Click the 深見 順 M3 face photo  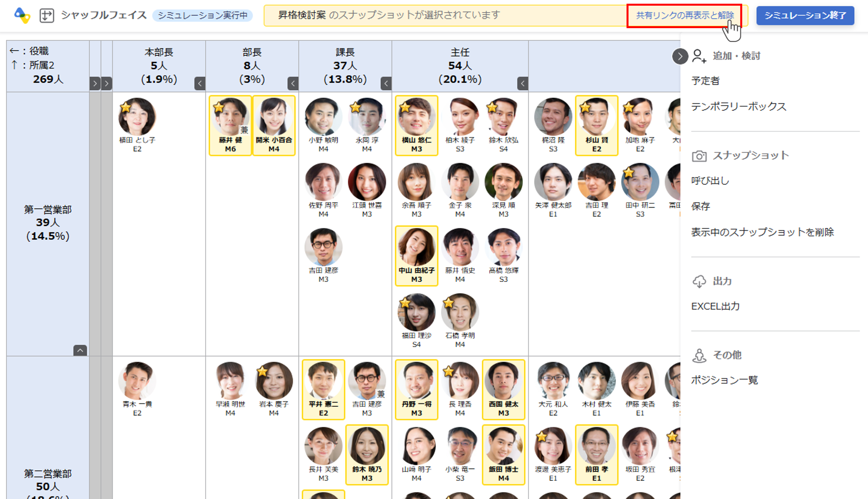coord(503,182)
